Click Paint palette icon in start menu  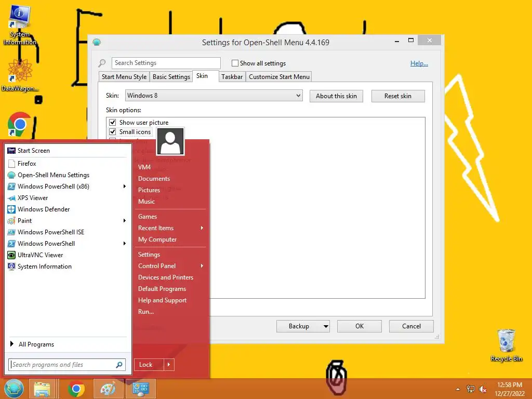tap(11, 221)
